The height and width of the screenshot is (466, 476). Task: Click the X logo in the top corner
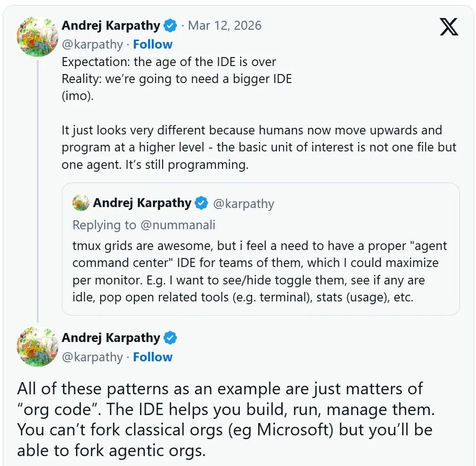click(x=448, y=27)
